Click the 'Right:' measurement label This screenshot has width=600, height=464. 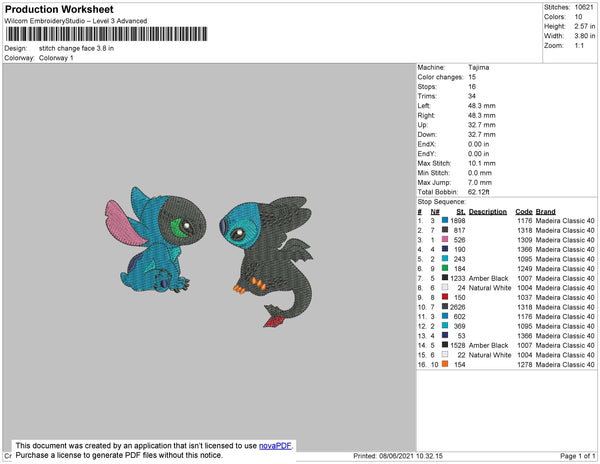[427, 115]
